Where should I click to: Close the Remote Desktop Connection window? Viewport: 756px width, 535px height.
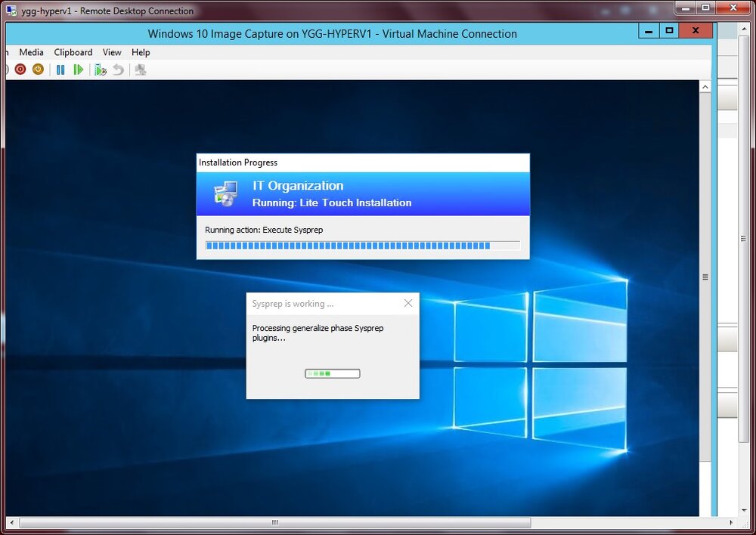click(x=733, y=8)
